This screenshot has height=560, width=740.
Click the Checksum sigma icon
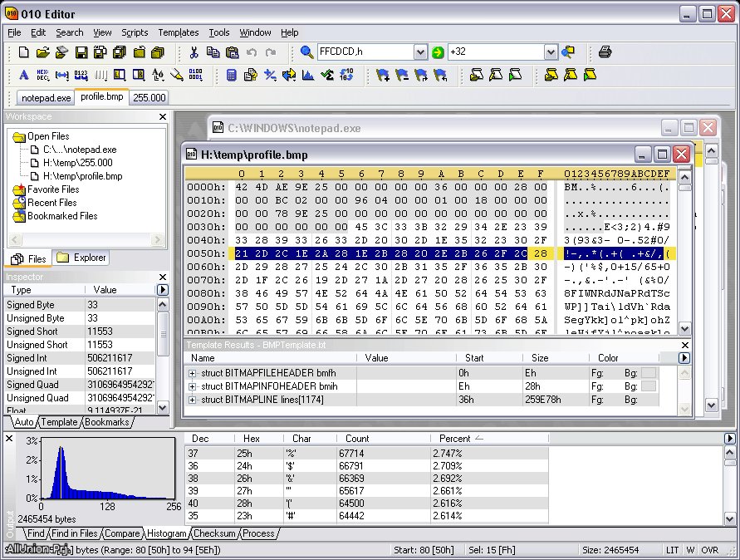[327, 75]
